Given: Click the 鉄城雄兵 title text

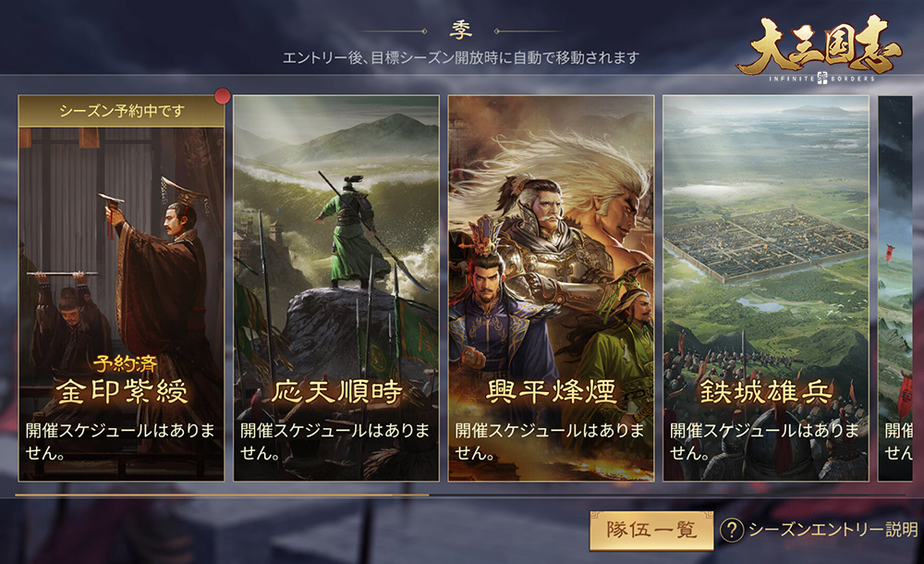Looking at the screenshot, I should (766, 392).
